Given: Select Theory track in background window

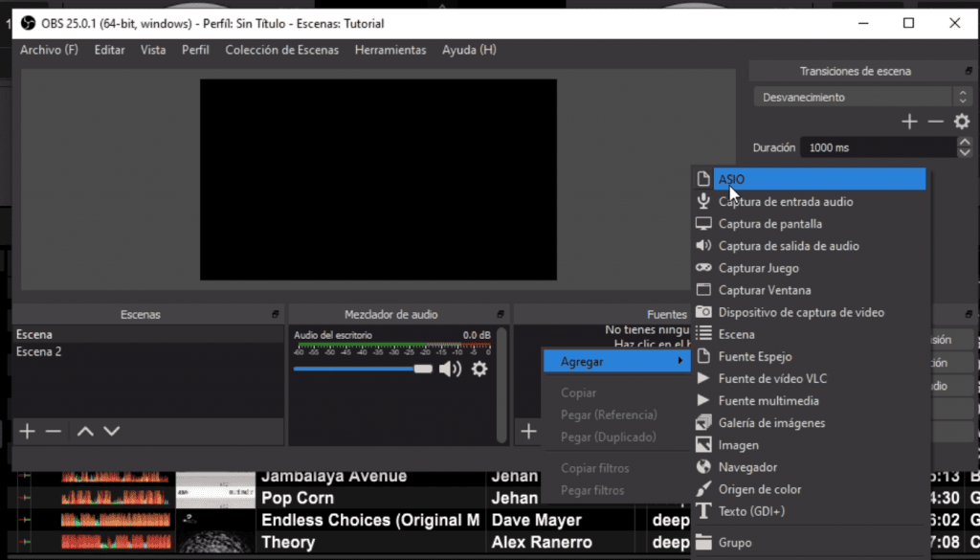Looking at the screenshot, I should 288,542.
